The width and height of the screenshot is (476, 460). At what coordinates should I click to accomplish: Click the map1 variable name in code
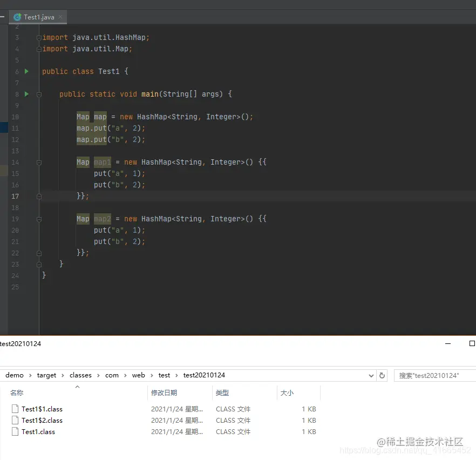click(x=103, y=162)
